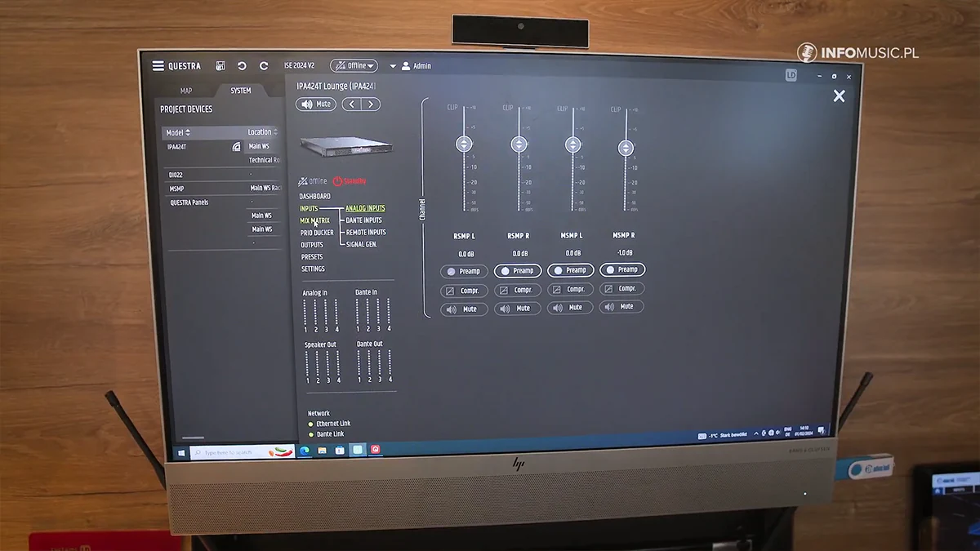Click the LD logo icon in title bar
Screen dimensions: 980x551
(x=791, y=75)
